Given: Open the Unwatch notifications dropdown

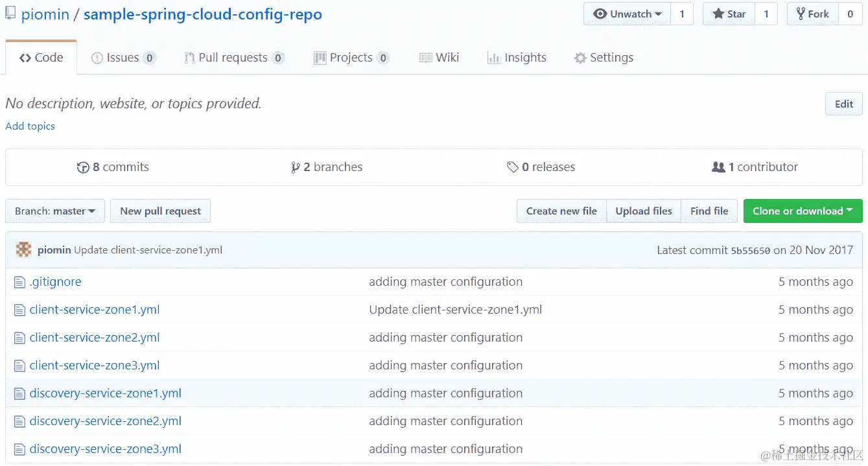Looking at the screenshot, I should [x=627, y=14].
